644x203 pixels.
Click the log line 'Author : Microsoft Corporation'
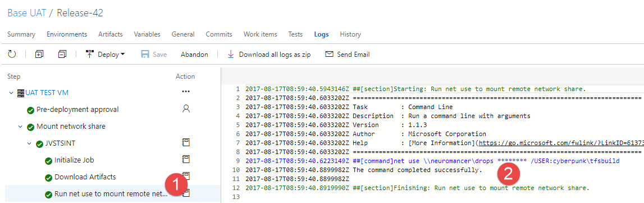(x=419, y=134)
